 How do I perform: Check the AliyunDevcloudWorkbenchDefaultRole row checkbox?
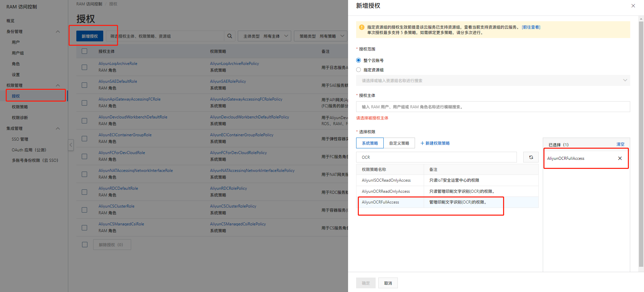pos(84,120)
